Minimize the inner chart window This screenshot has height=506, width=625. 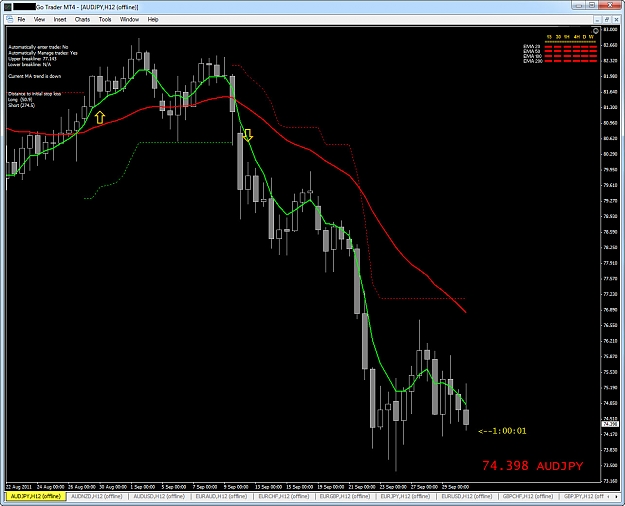tap(597, 19)
